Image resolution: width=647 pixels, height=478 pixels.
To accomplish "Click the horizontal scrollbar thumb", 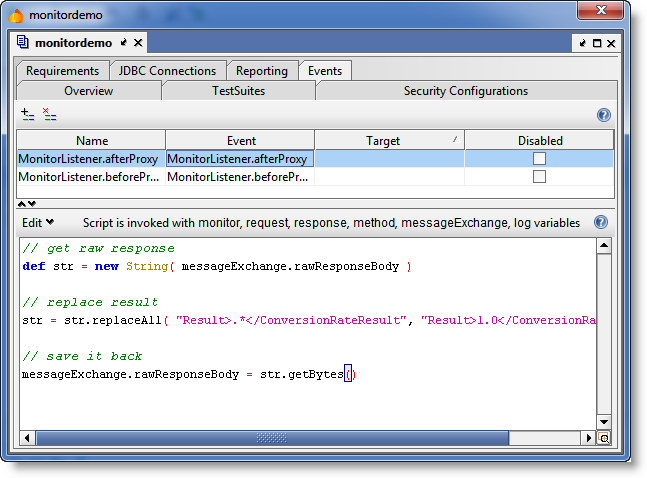I will pos(272,438).
